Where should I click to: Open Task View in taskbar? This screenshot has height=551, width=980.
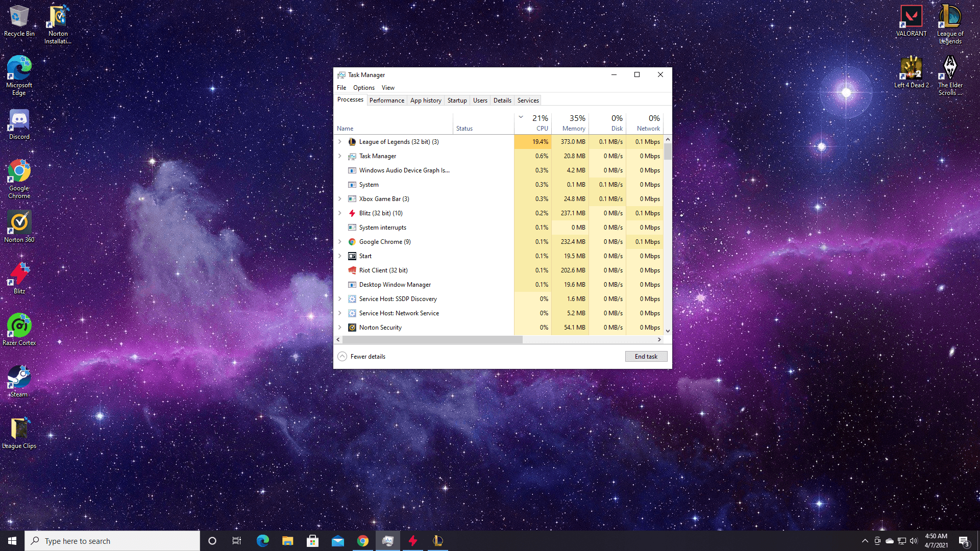pyautogui.click(x=237, y=541)
